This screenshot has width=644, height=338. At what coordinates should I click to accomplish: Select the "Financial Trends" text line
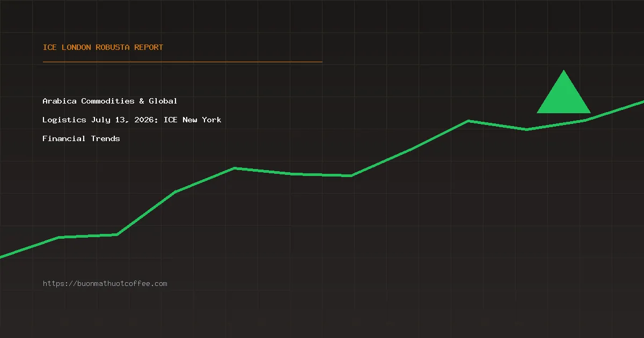click(82, 138)
